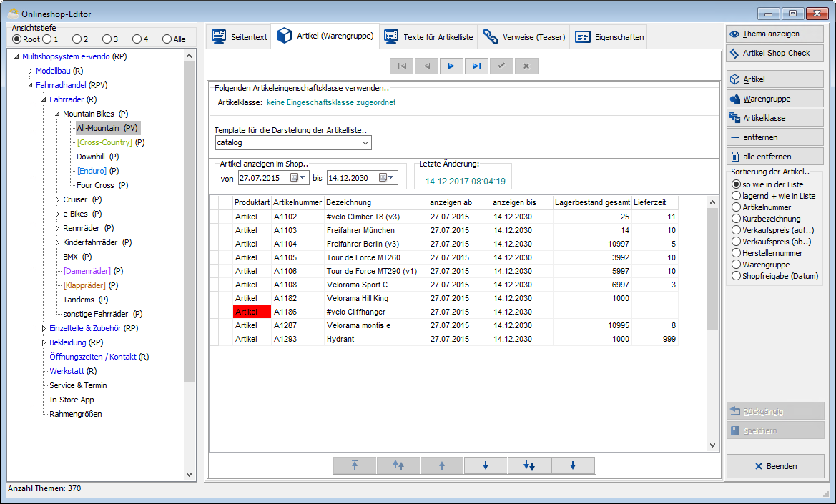
Task: Click Rückgängig undo button
Action: pos(774,411)
